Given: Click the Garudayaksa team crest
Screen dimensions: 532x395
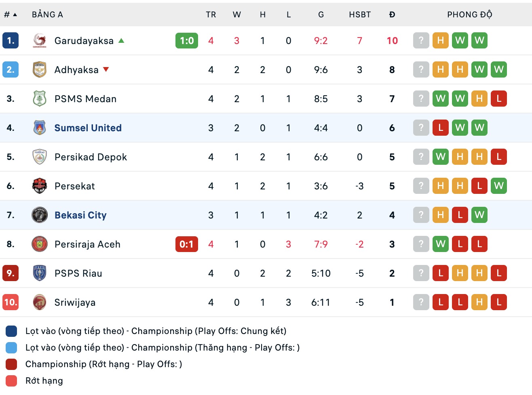Looking at the screenshot, I should pyautogui.click(x=39, y=40).
